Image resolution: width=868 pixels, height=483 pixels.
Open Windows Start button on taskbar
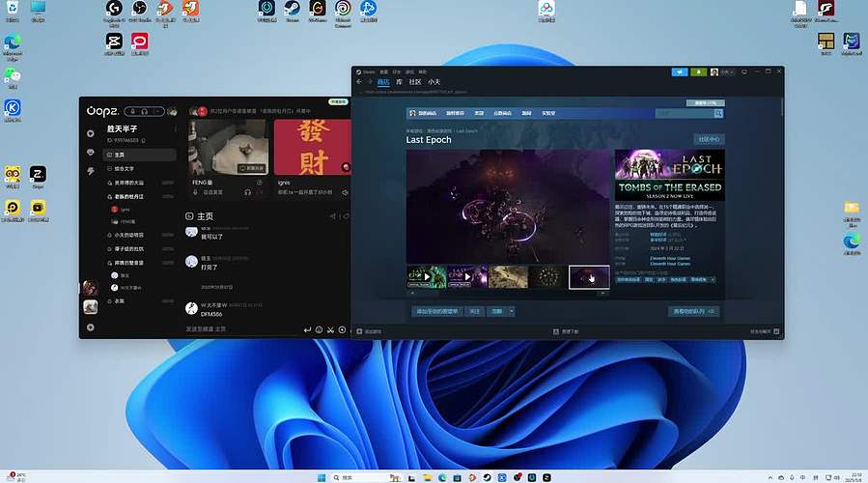[x=322, y=477]
